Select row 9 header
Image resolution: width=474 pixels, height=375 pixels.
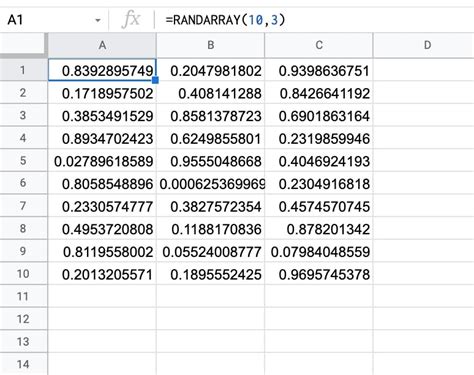click(23, 251)
